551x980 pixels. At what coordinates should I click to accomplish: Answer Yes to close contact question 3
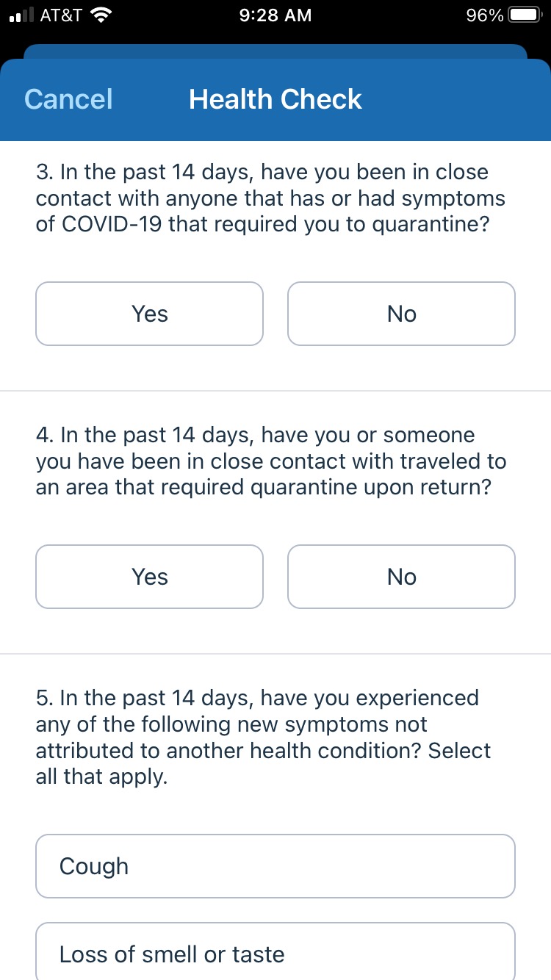149,314
